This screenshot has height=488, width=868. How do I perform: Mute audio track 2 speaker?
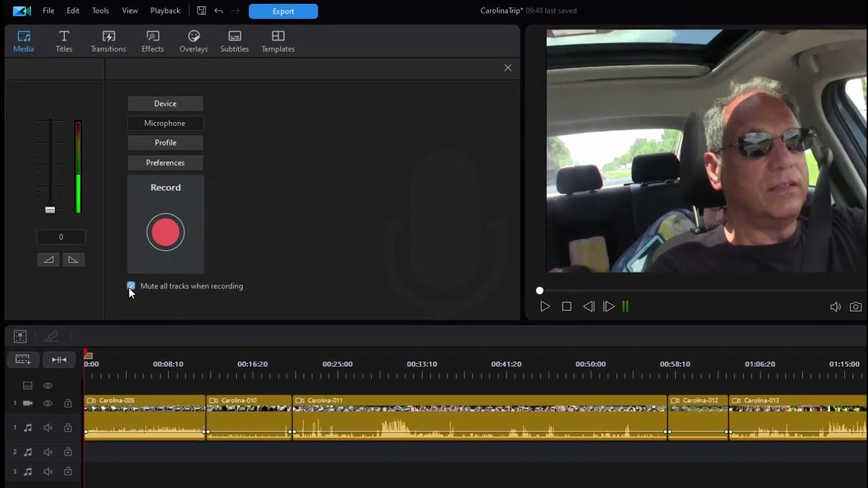pos(47,452)
